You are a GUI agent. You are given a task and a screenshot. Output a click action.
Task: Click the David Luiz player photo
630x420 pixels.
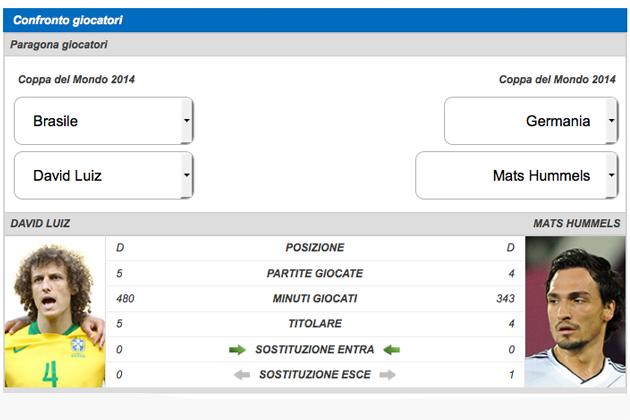click(x=54, y=312)
